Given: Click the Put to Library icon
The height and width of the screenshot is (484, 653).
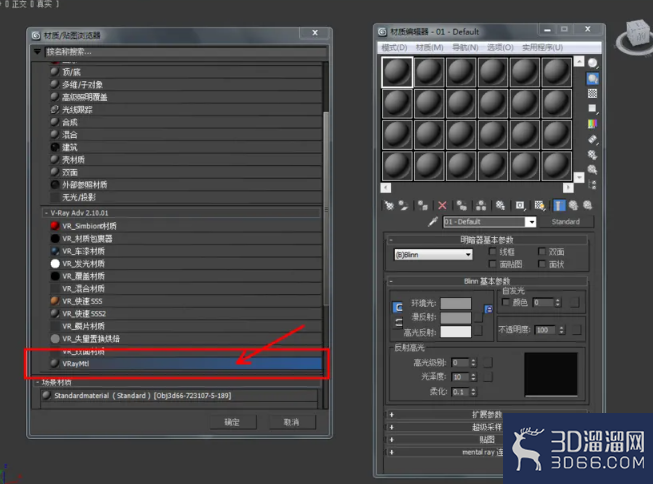Looking at the screenshot, I should (x=500, y=205).
